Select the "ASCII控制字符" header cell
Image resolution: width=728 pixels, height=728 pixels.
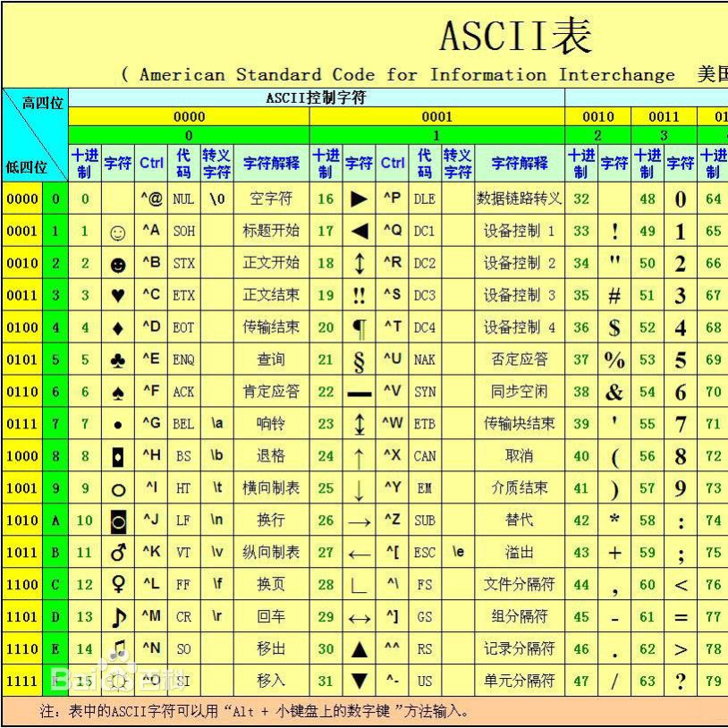coord(316,98)
